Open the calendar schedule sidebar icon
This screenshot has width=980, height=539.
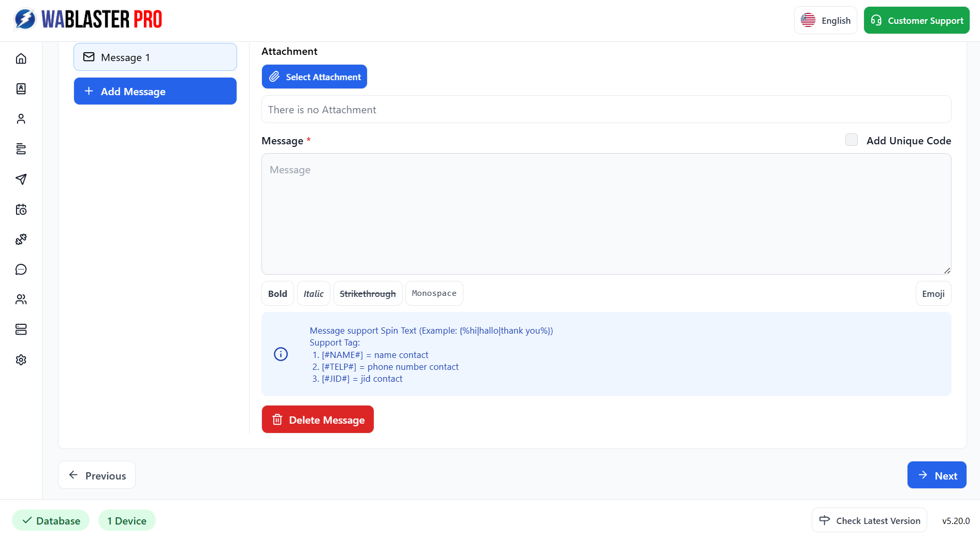click(21, 209)
